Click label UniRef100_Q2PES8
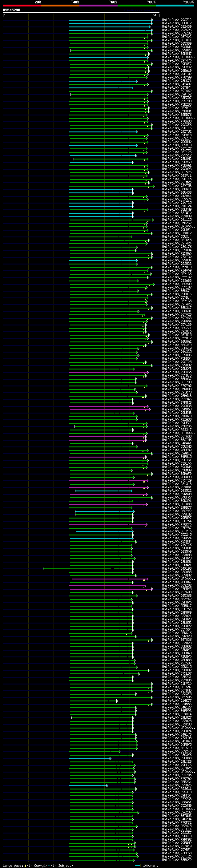Screen dimensions: 197x868 click(x=177, y=853)
